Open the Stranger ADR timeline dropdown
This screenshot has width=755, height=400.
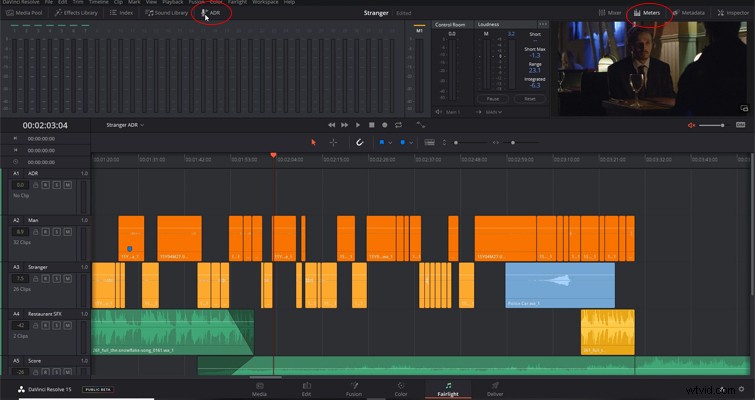[125, 125]
